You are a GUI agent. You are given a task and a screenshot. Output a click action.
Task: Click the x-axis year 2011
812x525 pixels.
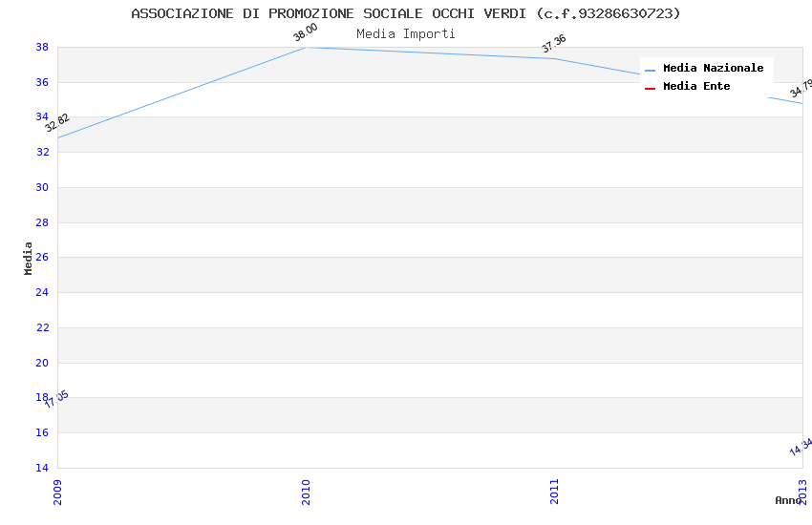[x=554, y=492]
